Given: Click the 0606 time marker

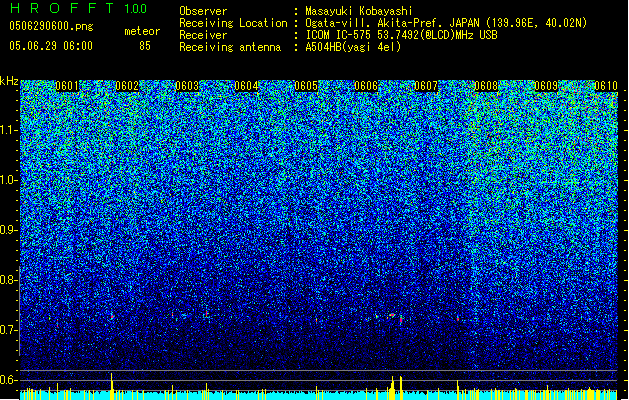Looking at the screenshot, I should 366,86.
